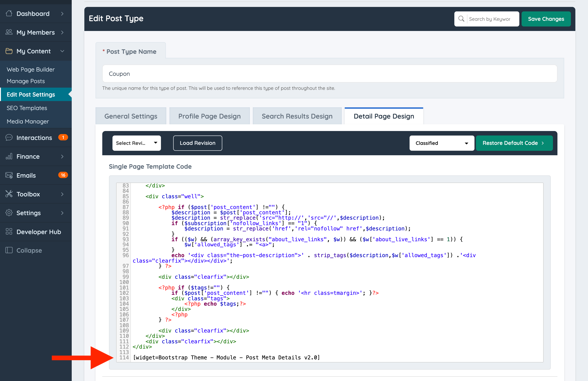Click Restore Default Code button
Viewport: 588px width, 381px height.
click(514, 143)
